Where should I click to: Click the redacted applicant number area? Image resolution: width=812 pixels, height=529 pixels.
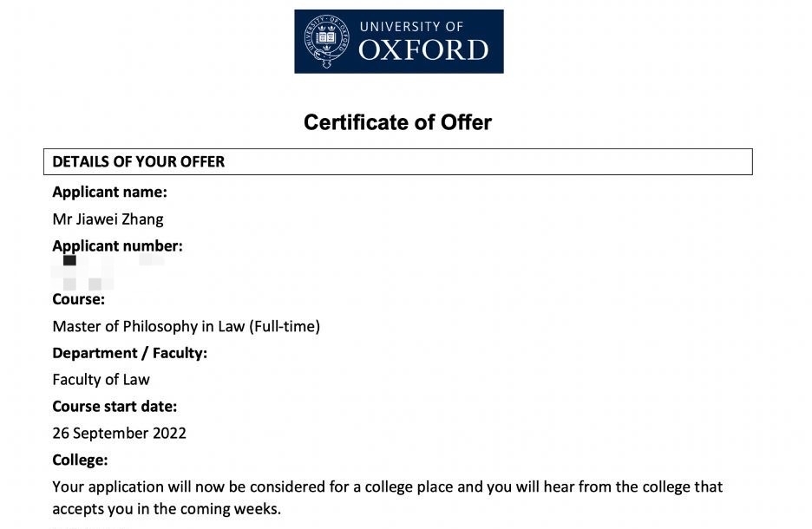(108, 271)
